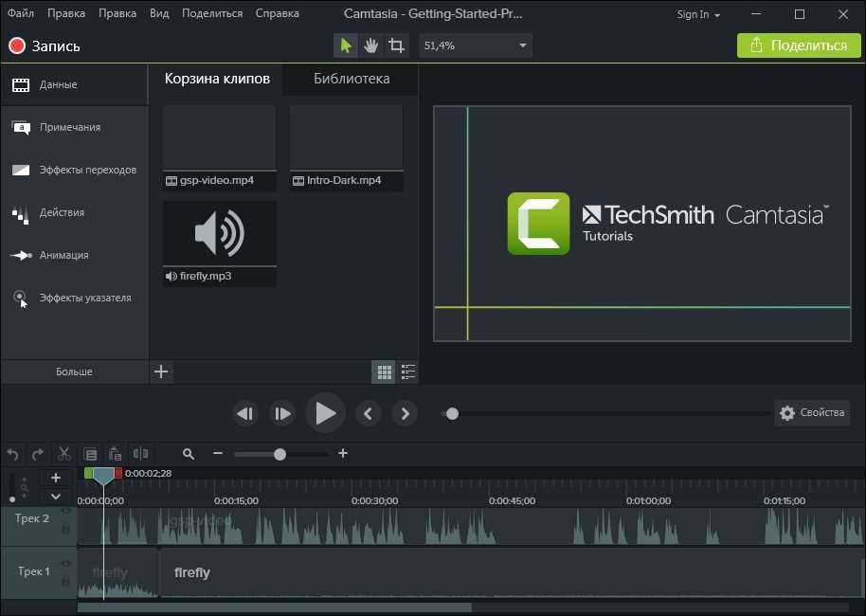
Task: Select the crop tool
Action: click(x=396, y=45)
